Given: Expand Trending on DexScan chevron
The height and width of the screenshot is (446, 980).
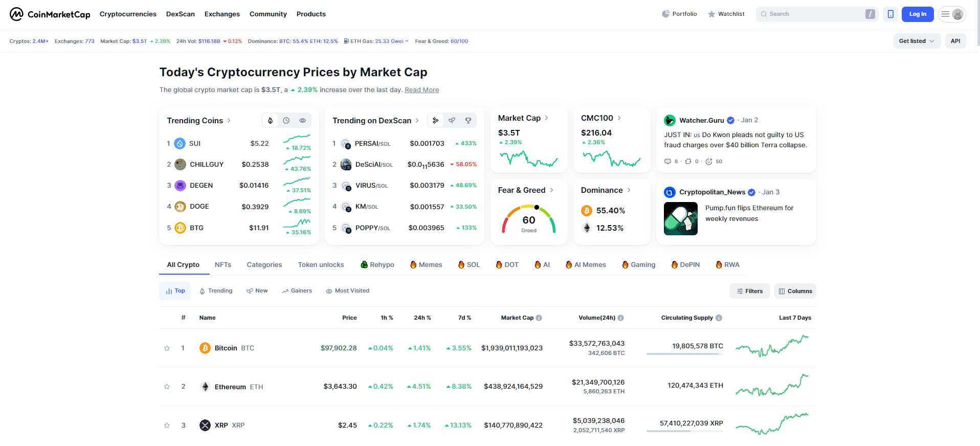Looking at the screenshot, I should point(417,121).
